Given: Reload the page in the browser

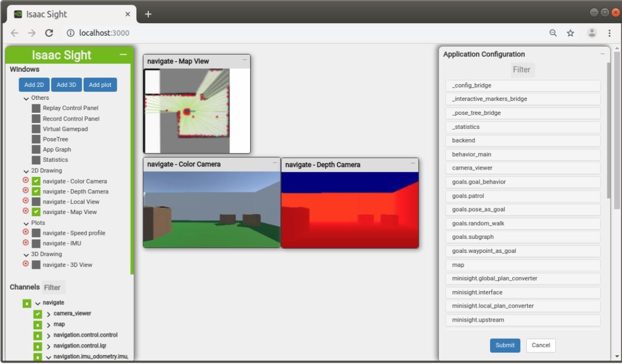Looking at the screenshot, I should (49, 33).
